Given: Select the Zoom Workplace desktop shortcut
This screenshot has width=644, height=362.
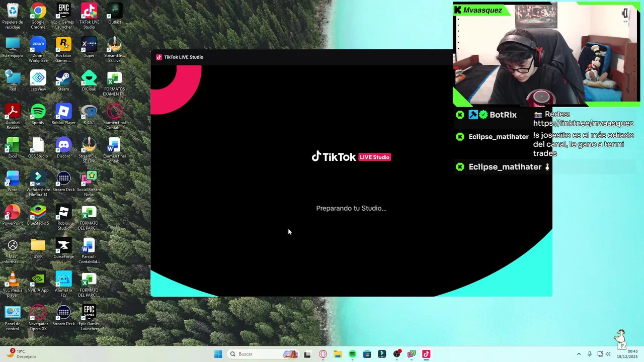Looking at the screenshot, I should point(38,50).
